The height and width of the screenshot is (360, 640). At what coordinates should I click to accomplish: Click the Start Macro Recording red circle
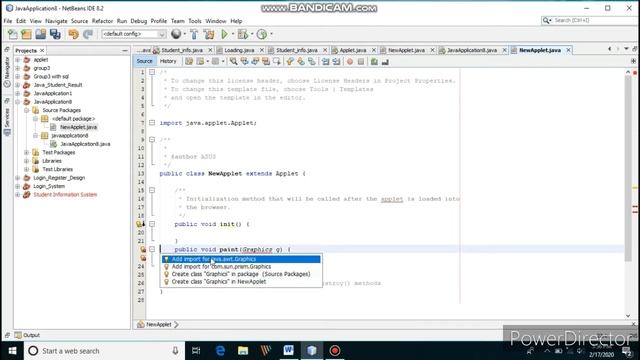tap(350, 62)
